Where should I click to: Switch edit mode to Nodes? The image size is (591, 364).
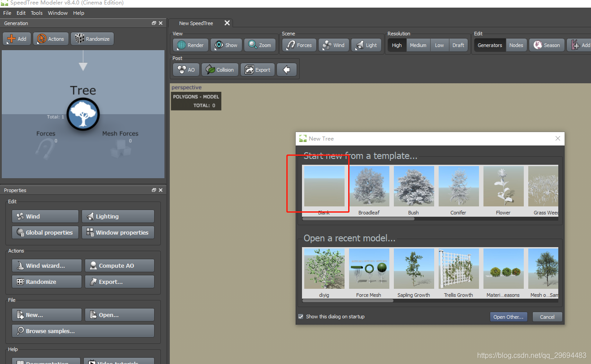click(516, 45)
